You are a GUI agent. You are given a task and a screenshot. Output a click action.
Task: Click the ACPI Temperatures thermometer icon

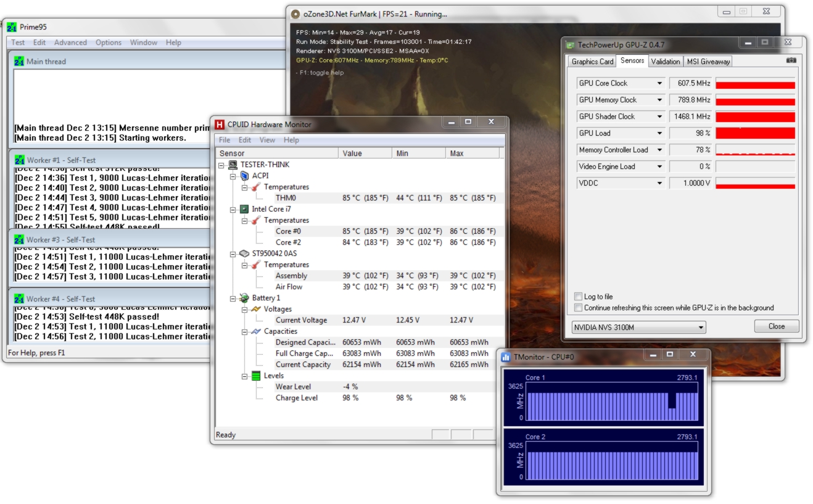(x=256, y=187)
